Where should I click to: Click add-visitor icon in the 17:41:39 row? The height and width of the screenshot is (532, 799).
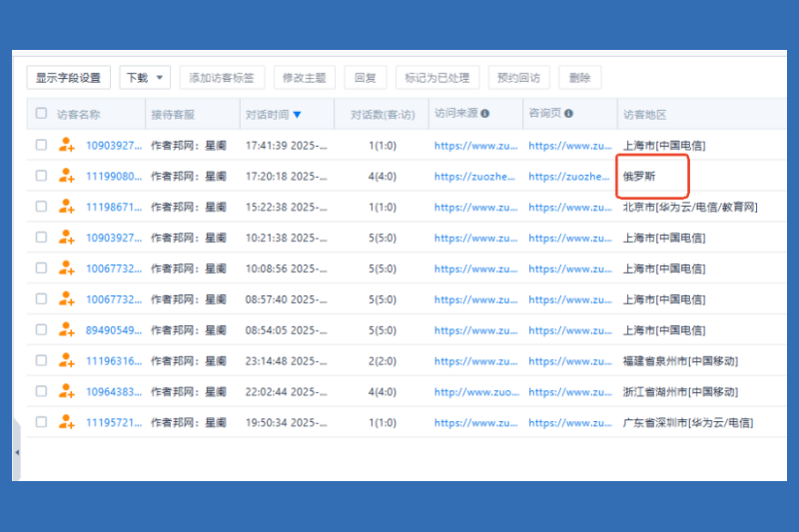tap(67, 145)
